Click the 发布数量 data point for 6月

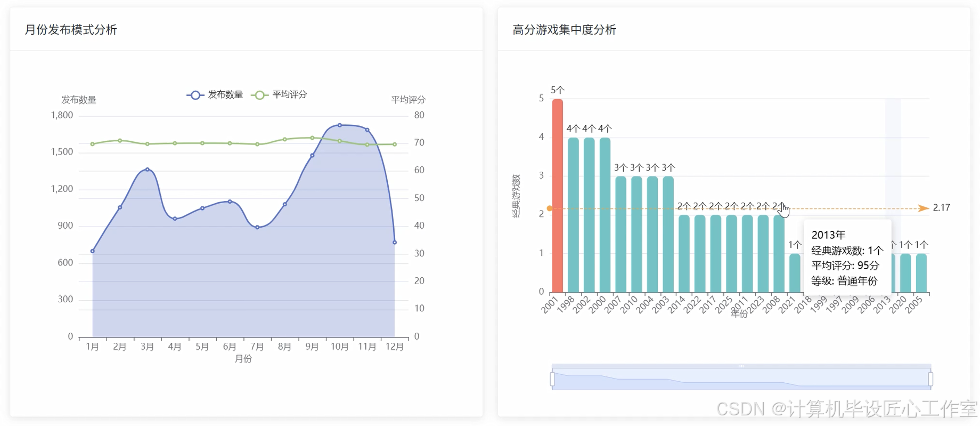(230, 202)
